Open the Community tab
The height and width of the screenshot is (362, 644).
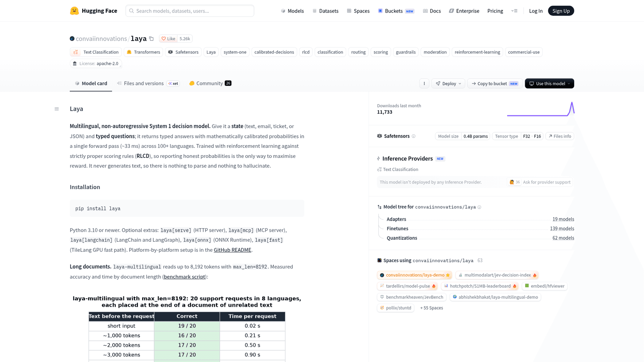point(210,84)
